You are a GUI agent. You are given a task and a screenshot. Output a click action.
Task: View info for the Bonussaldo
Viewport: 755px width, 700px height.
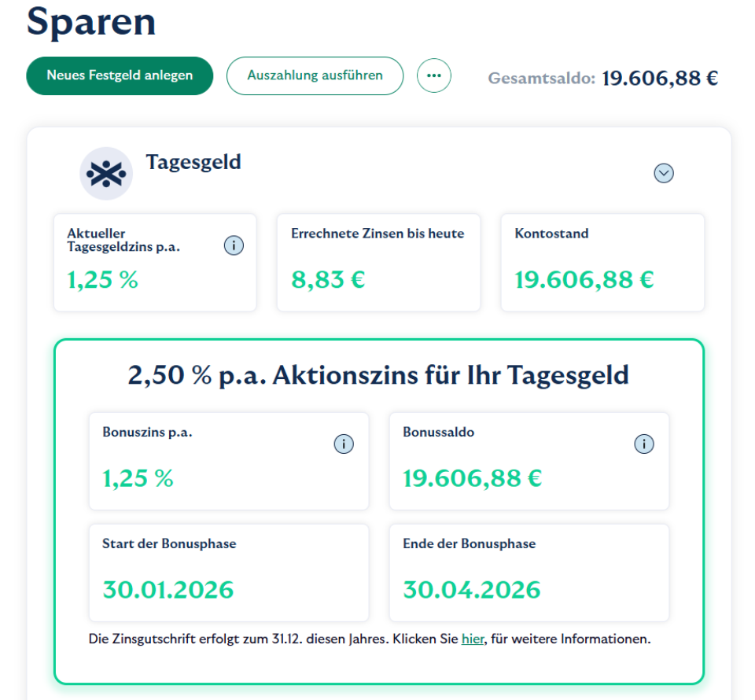tap(644, 444)
